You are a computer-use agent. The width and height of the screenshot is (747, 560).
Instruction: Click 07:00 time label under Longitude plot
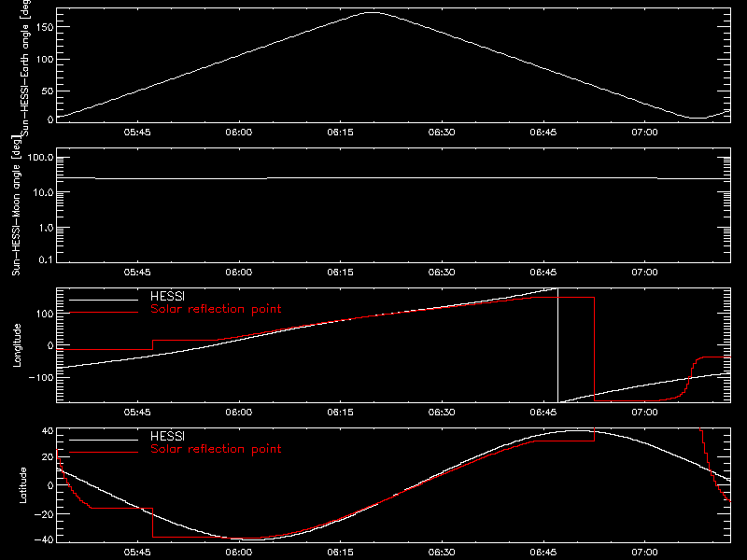point(644,413)
